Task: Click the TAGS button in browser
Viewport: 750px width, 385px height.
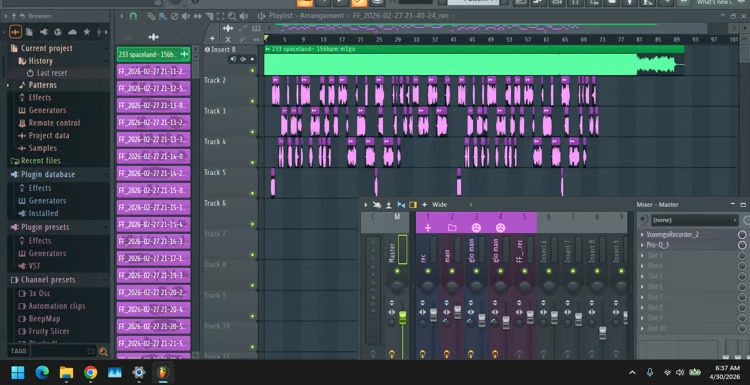Action: pyautogui.click(x=18, y=352)
